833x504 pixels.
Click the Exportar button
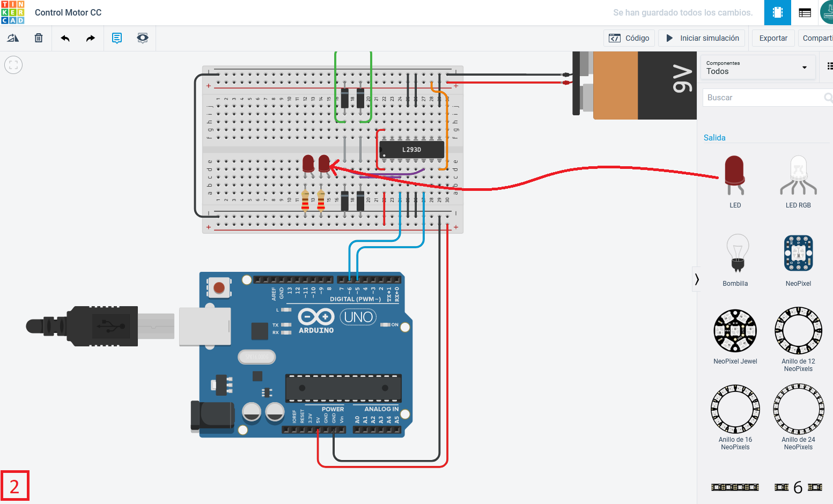coord(773,38)
